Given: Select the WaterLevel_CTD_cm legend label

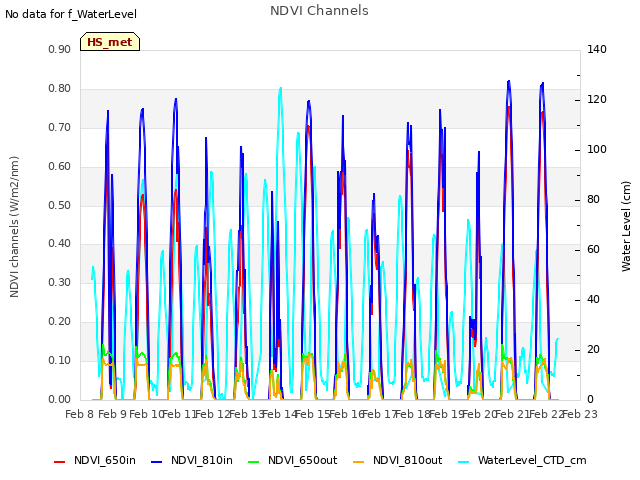Looking at the screenshot, I should (x=532, y=461).
